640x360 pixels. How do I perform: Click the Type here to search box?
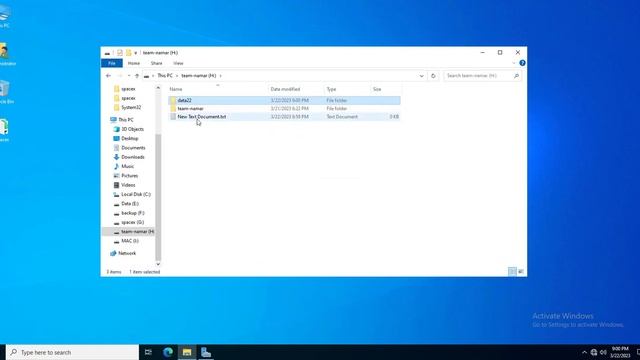(73, 352)
